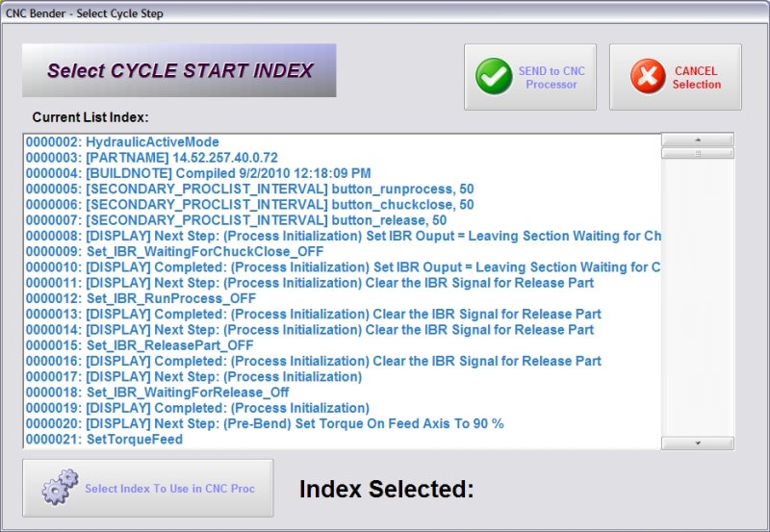The image size is (770, 532).
Task: Pick index 0000021 SetTorqueFeed
Action: point(104,440)
